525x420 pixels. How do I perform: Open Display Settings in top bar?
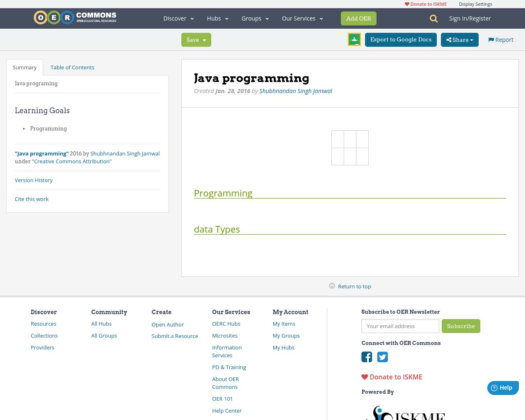[475, 4]
